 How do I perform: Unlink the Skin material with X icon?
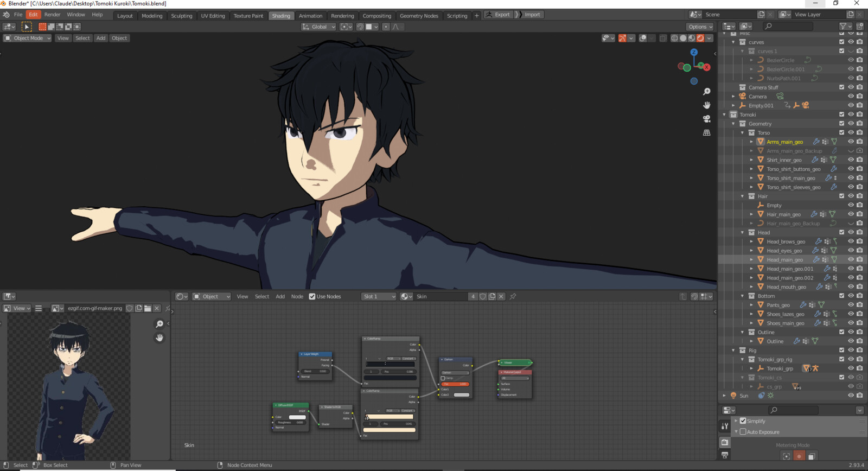coord(501,296)
